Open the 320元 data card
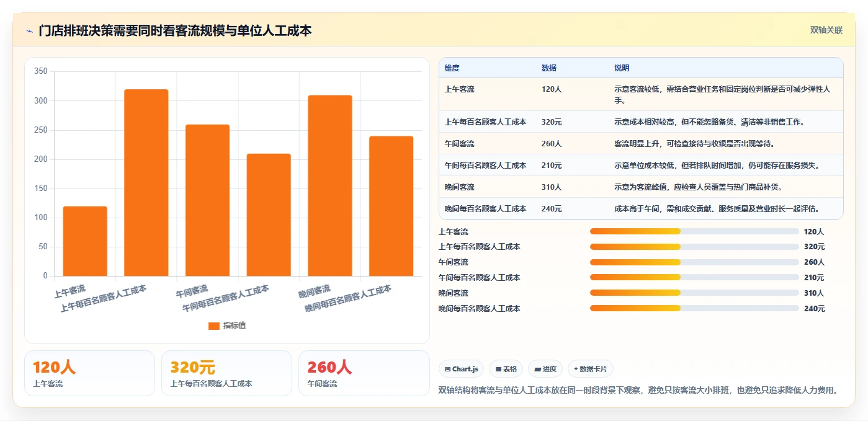The width and height of the screenshot is (868, 421). [226, 373]
